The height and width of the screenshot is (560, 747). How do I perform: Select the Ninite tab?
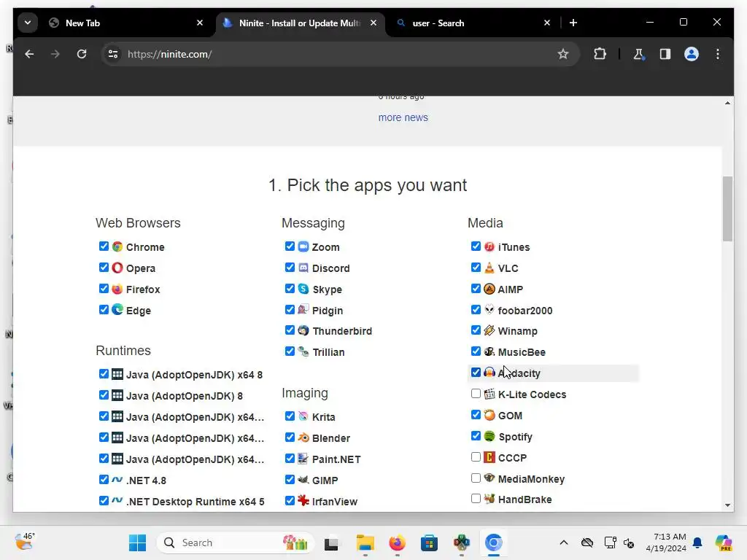click(301, 23)
